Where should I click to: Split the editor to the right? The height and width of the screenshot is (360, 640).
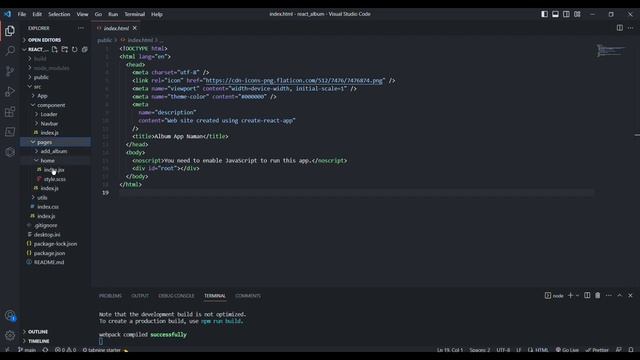(620, 28)
